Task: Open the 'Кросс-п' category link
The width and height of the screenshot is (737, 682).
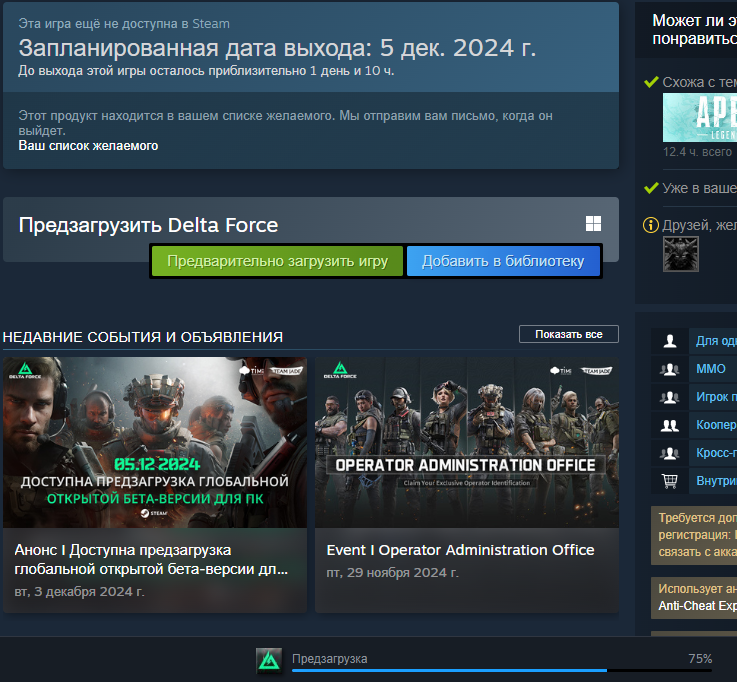Action: point(716,453)
